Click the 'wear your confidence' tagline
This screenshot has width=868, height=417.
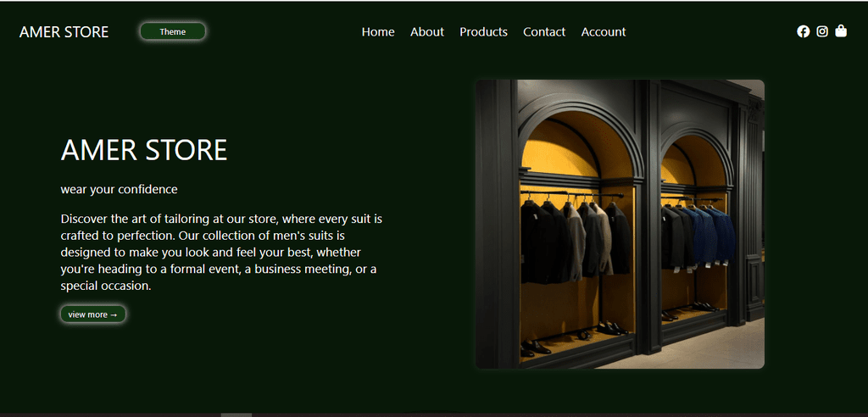[119, 189]
